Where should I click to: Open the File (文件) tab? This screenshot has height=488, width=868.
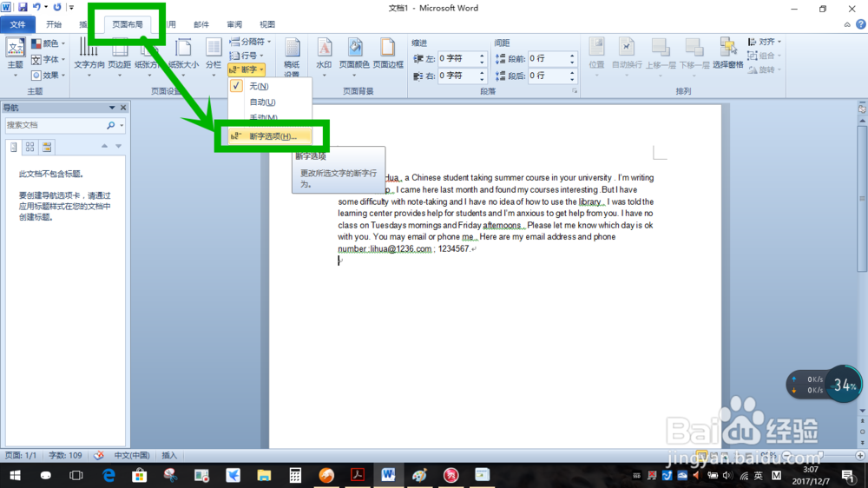[x=17, y=24]
